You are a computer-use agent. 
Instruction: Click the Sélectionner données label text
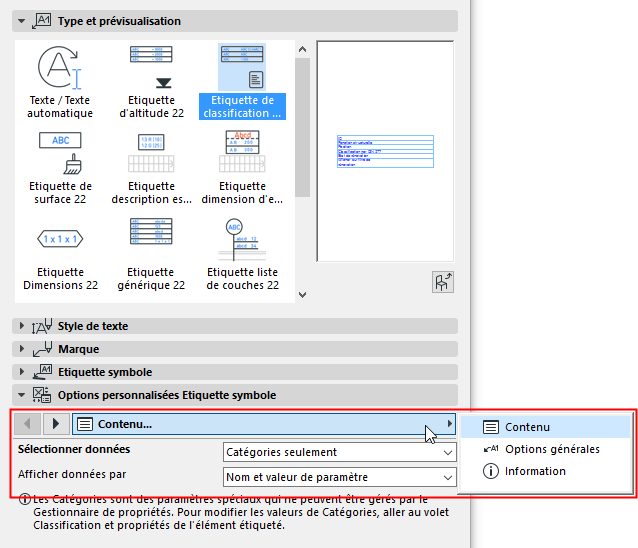[x=74, y=449]
